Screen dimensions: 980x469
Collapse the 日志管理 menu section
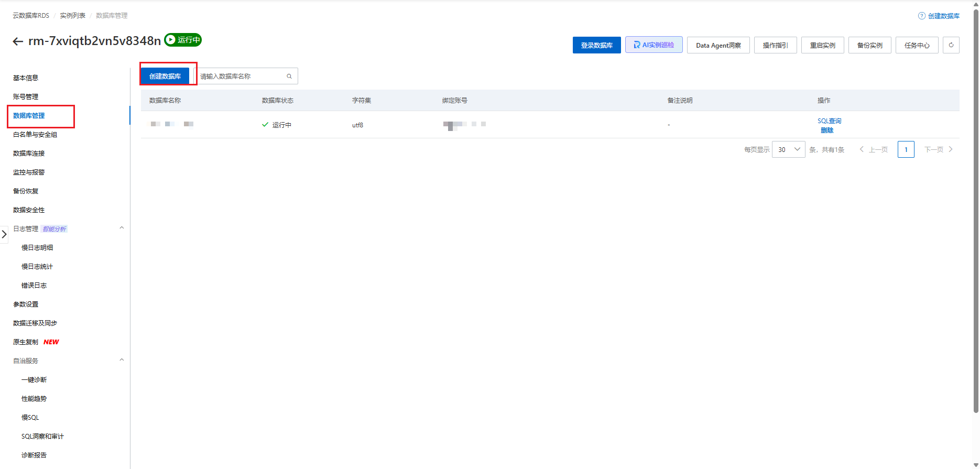122,228
